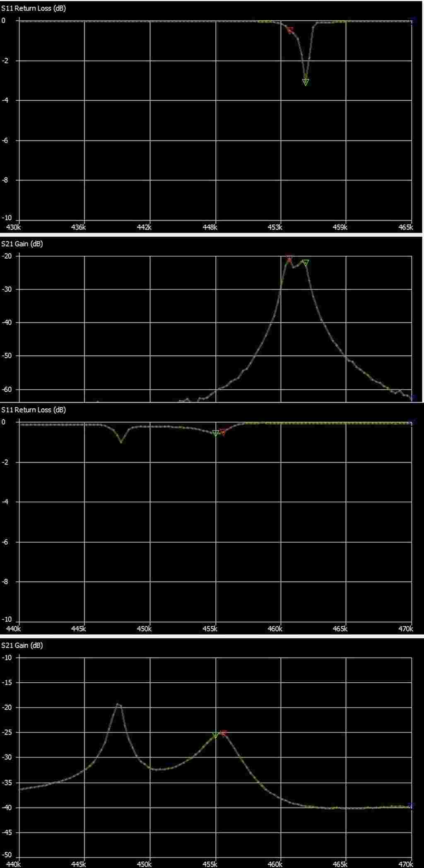Select green marker on second peak of -20 to -60 S21 chart

click(306, 262)
